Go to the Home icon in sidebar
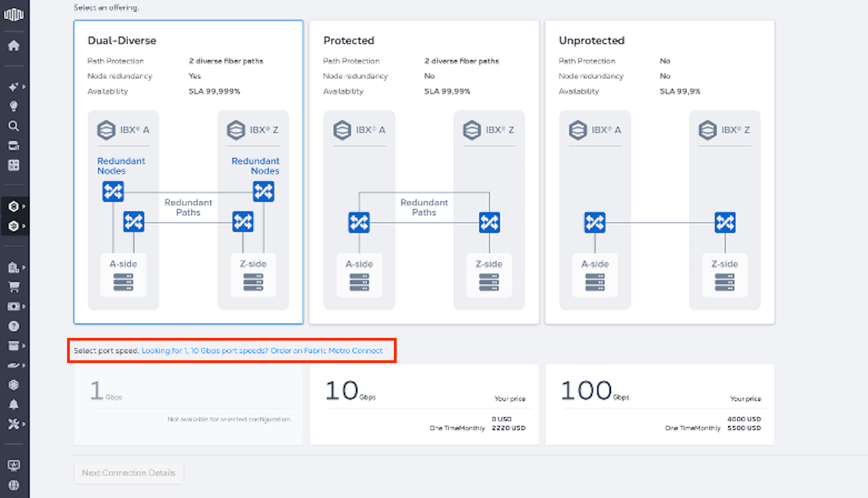The image size is (868, 498). (x=14, y=46)
